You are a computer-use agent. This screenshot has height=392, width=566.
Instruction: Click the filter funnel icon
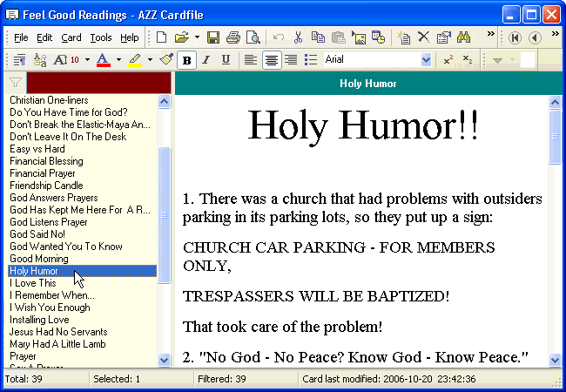15,84
